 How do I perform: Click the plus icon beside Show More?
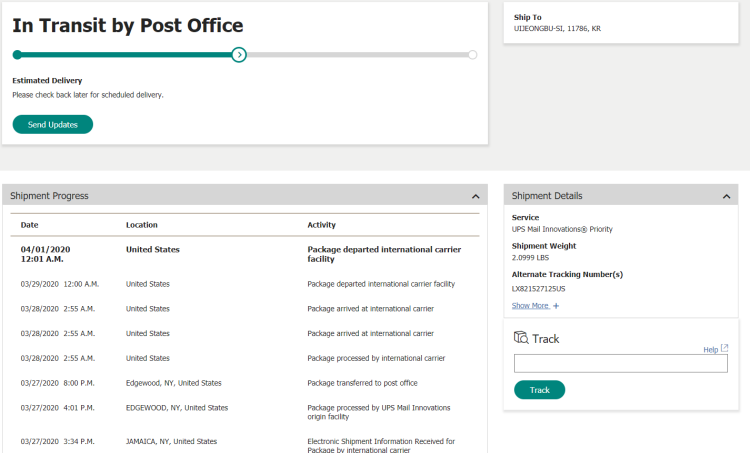556,306
